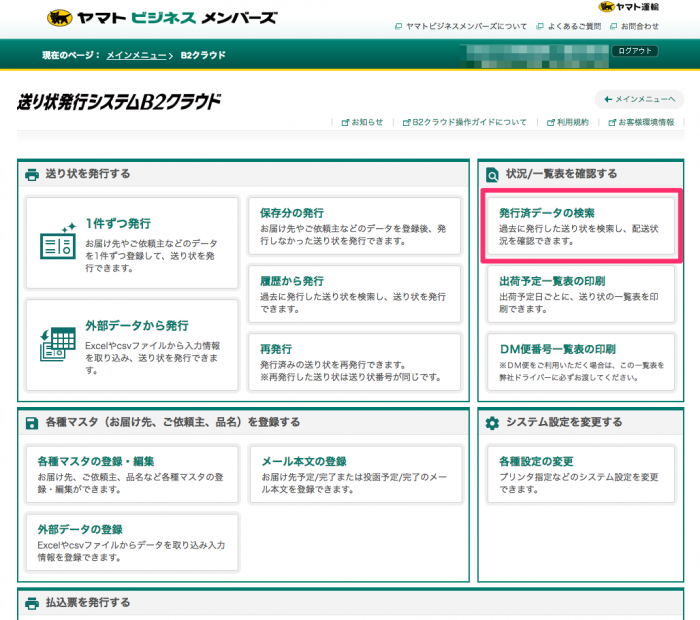
Task: Click the gear icon beside システム設定を変更する
Action: (x=492, y=423)
